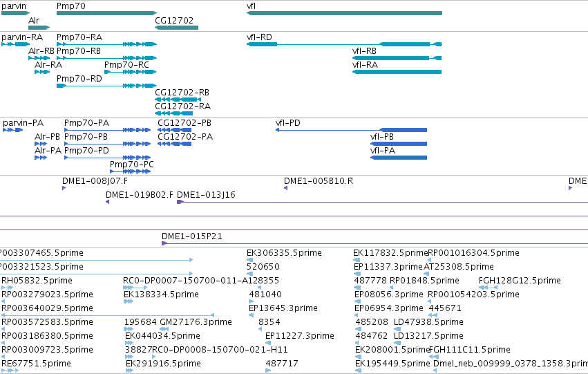Click the 8354 feature label

pyautogui.click(x=269, y=323)
